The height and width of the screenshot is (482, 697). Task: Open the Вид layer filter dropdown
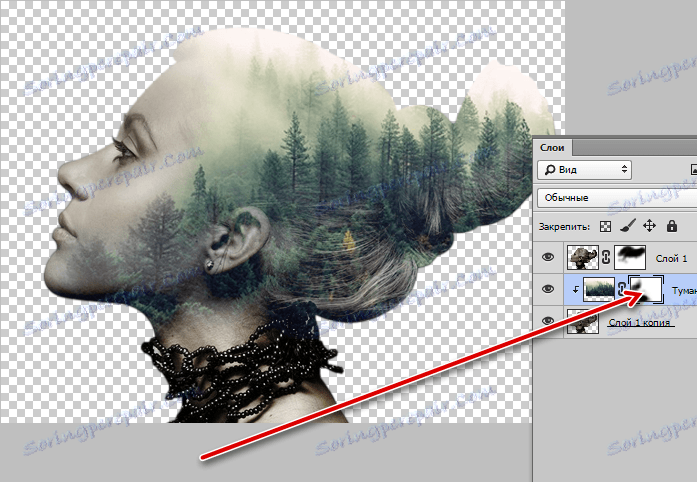(584, 170)
